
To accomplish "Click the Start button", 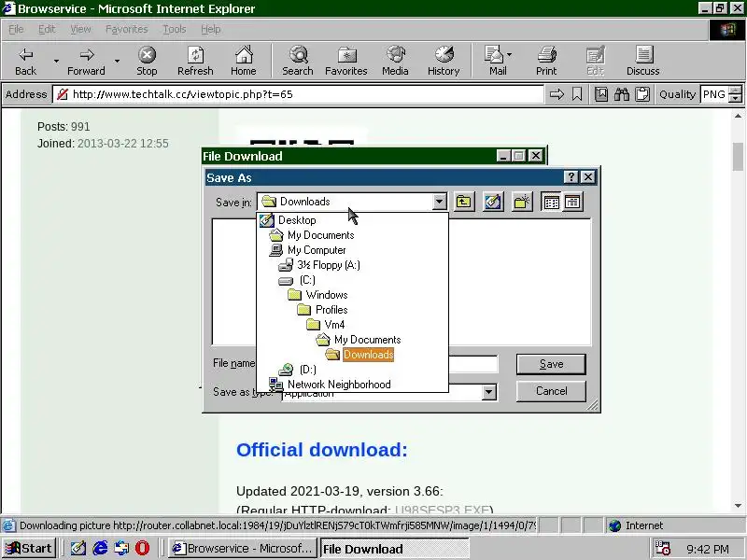I will [29, 548].
